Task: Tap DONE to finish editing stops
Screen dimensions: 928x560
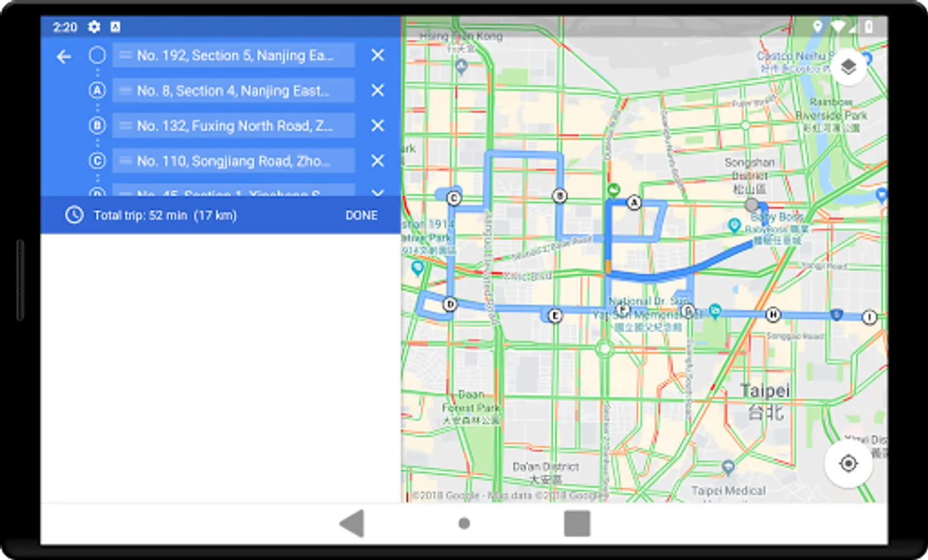Action: 362,215
